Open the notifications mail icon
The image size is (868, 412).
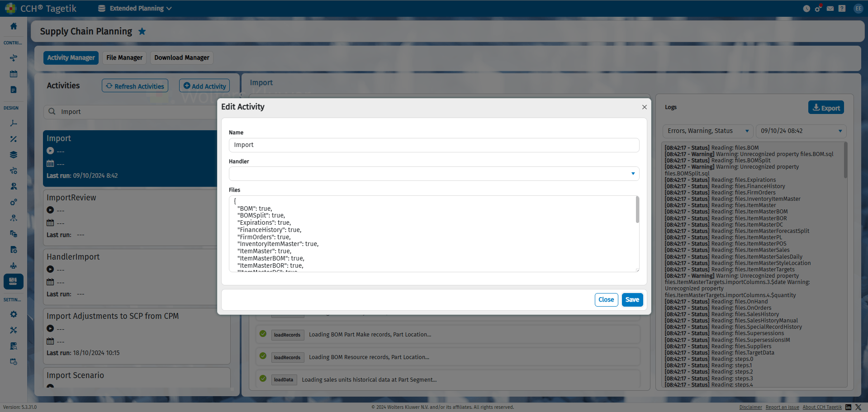tap(830, 9)
